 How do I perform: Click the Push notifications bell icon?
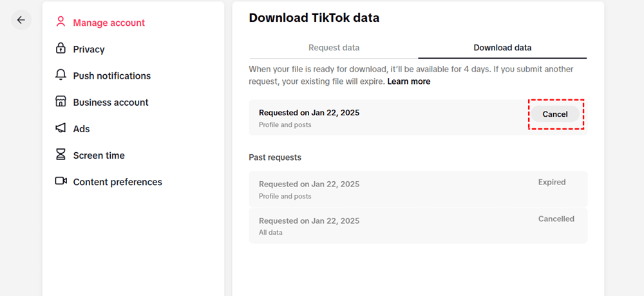pos(61,75)
